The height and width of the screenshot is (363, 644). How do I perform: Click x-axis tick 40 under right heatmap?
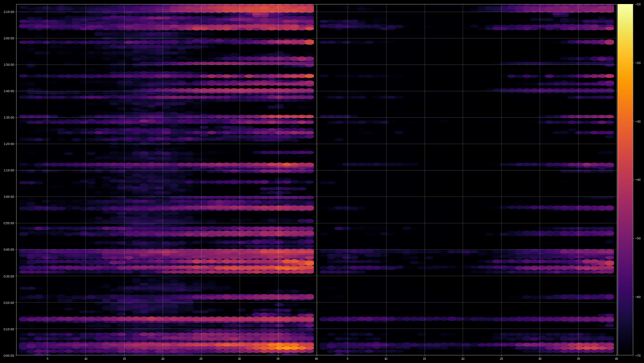617,359
